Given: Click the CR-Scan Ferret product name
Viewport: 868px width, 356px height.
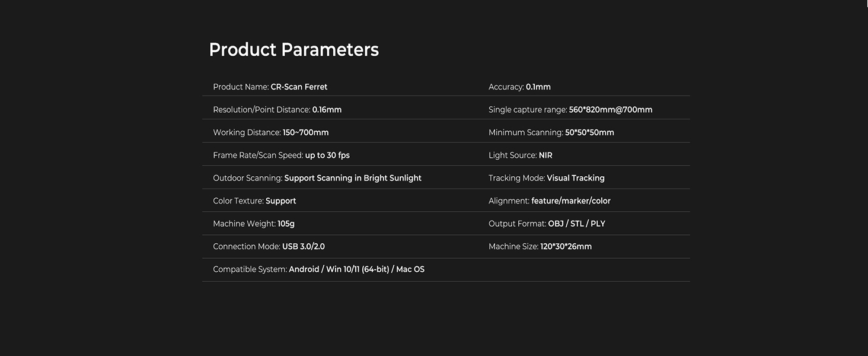Looking at the screenshot, I should pos(299,87).
